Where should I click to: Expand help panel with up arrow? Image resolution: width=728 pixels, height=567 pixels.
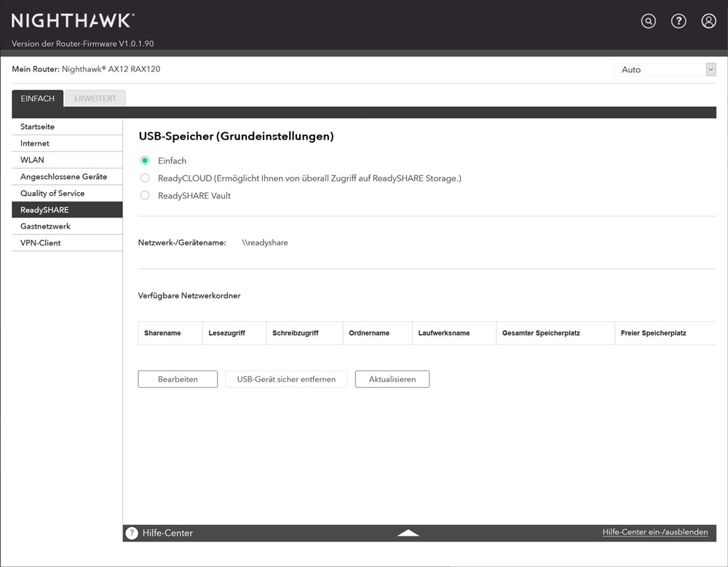(408, 533)
